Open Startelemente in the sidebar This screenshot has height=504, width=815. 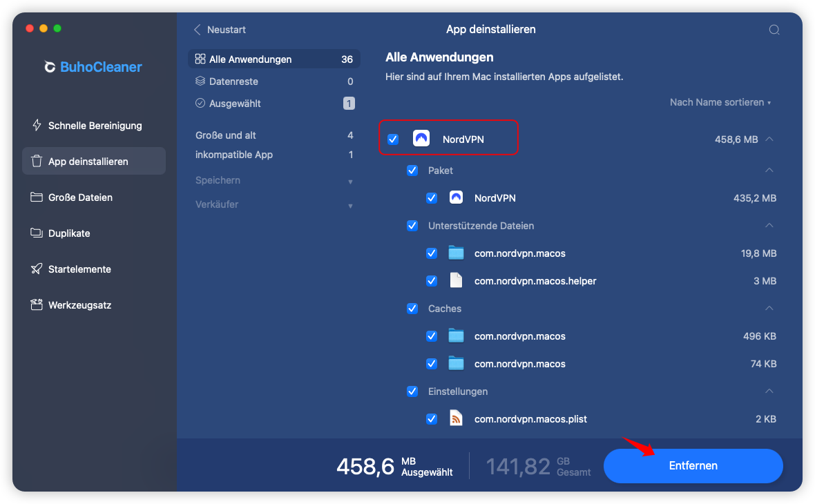93,269
